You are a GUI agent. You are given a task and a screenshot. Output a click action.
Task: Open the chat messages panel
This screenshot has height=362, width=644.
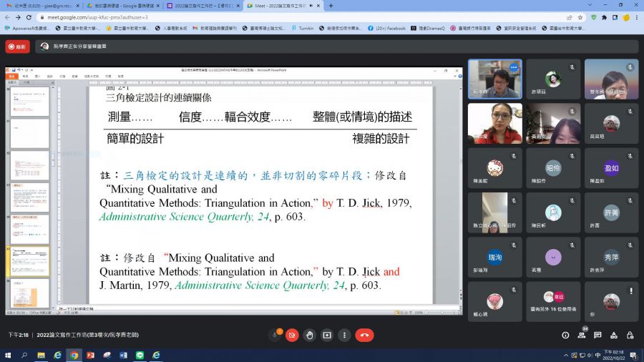pyautogui.click(x=599, y=335)
